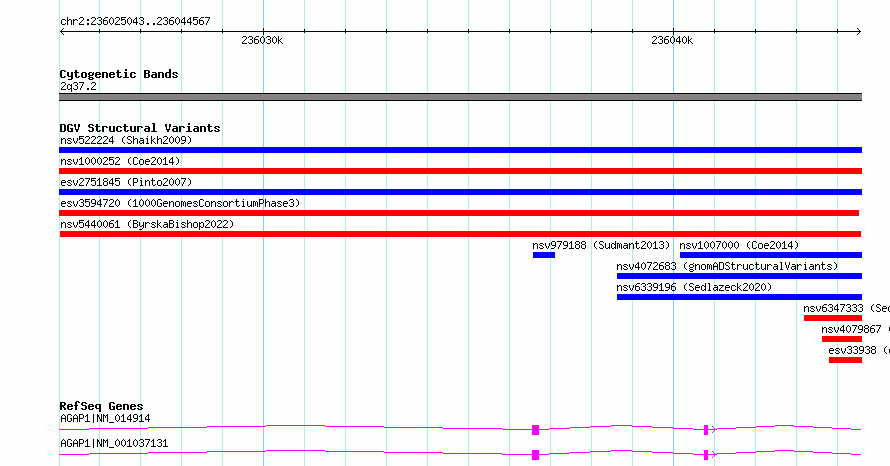
Task: Open the nsv4072683 (gnomADStructuralVariants) label
Action: click(x=727, y=266)
